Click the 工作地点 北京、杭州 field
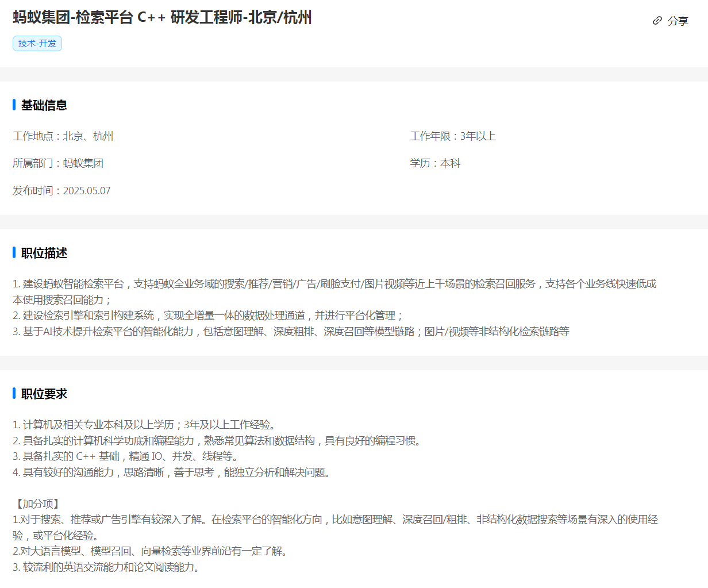Screen dimensions: 708x588 coord(63,136)
